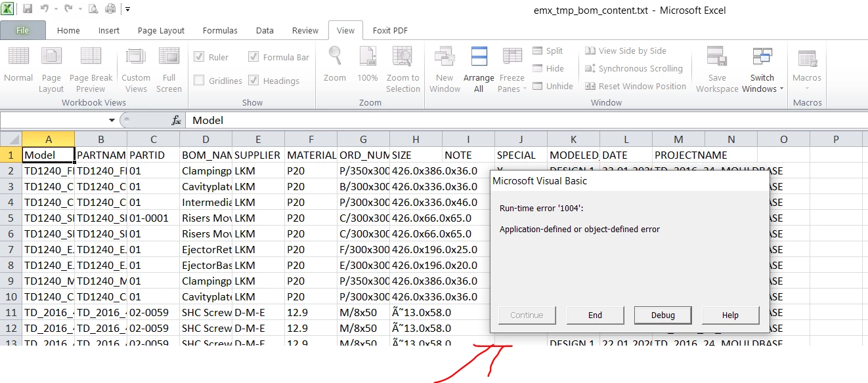The image size is (868, 383).
Task: Open Custom Views
Action: click(x=136, y=69)
